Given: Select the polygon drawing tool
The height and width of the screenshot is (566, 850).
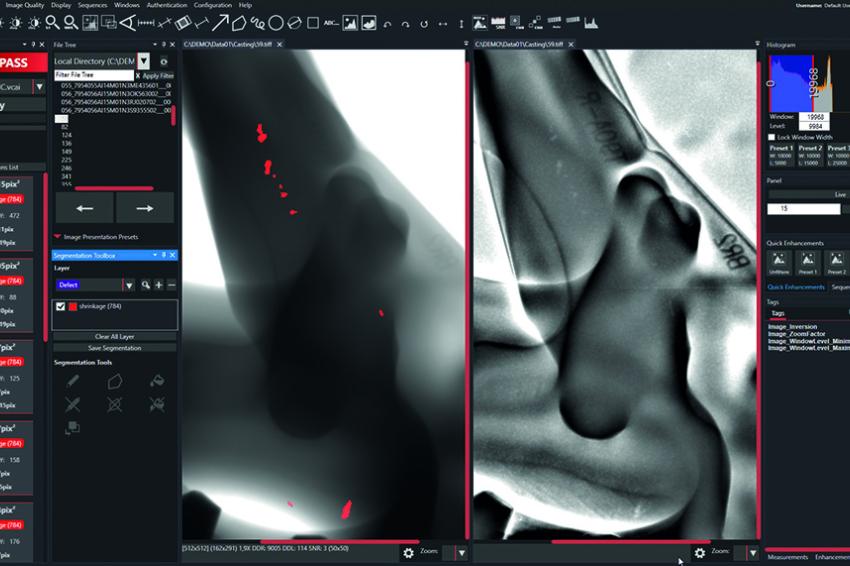Looking at the screenshot, I should pyautogui.click(x=239, y=23).
